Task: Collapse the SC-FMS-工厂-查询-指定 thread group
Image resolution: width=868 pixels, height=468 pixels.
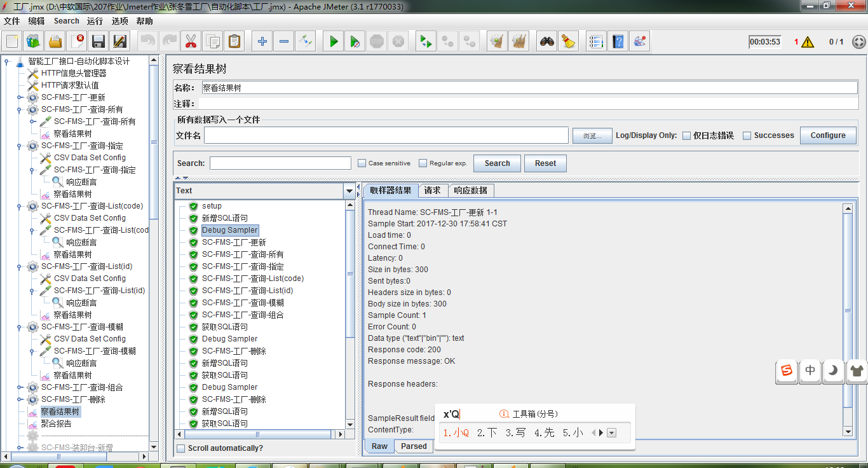Action: [x=20, y=146]
